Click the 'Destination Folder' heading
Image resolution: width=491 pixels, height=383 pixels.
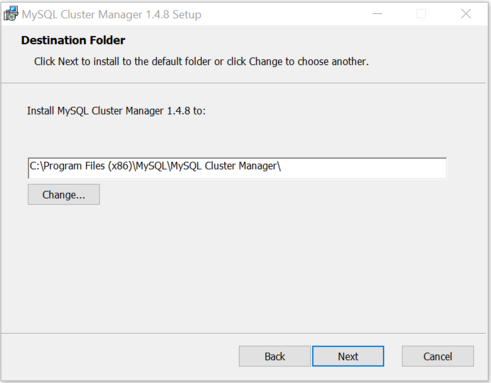[73, 40]
